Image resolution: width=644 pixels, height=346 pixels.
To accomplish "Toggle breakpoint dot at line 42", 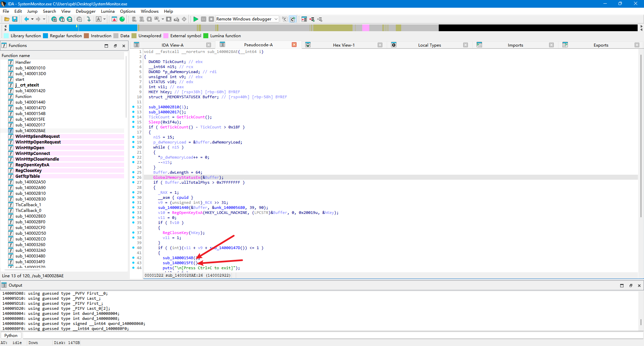I will click(x=133, y=258).
